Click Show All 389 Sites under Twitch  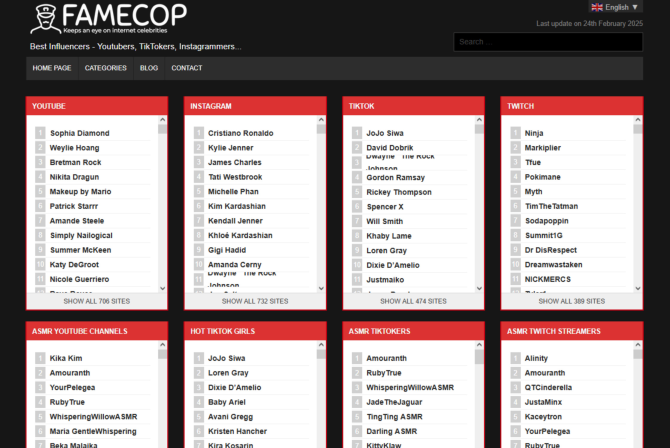click(x=572, y=301)
